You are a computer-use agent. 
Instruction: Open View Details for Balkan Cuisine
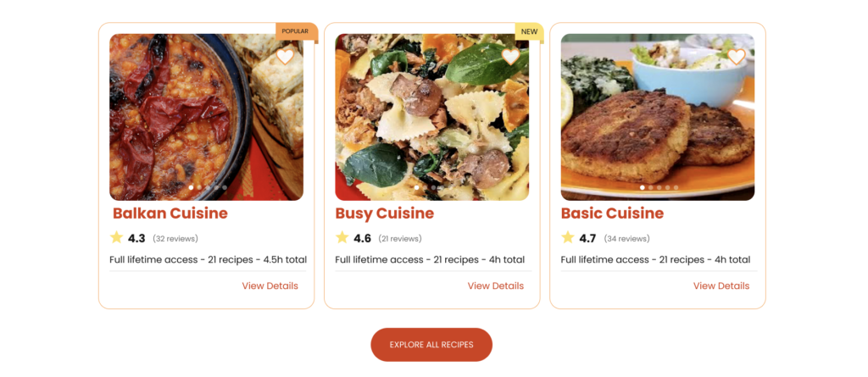pyautogui.click(x=270, y=286)
